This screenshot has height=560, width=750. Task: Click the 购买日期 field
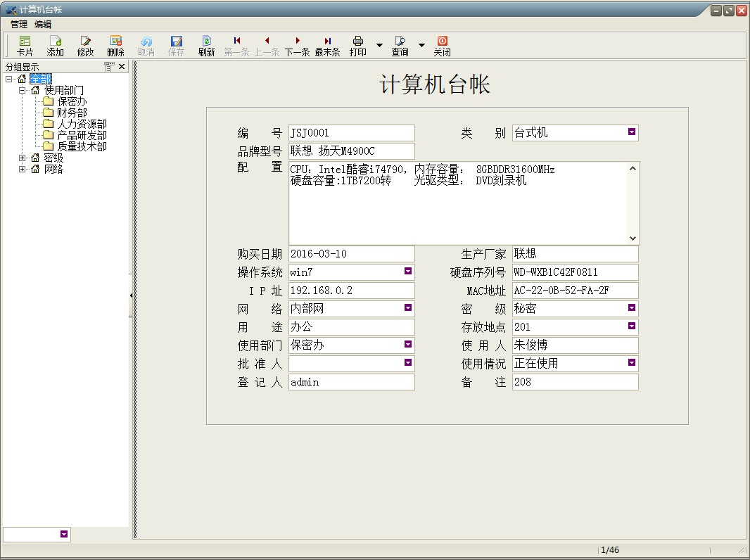(x=352, y=254)
